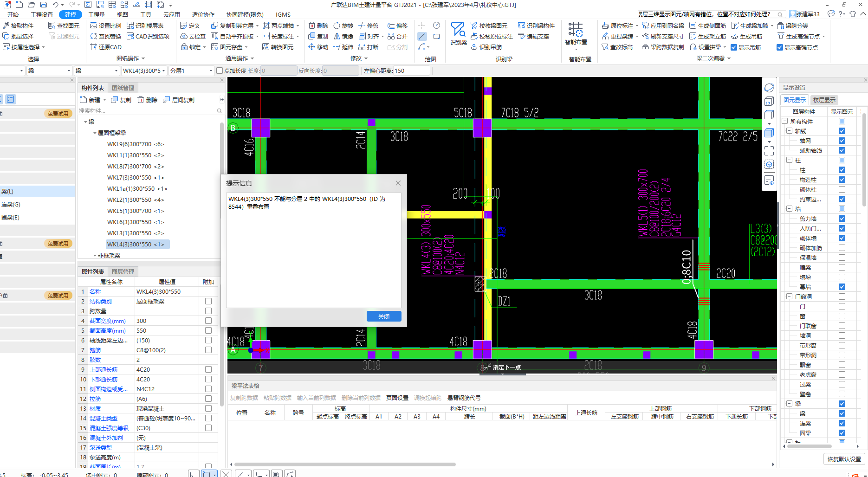Enable display checkbox for 保温墙

(x=842, y=258)
